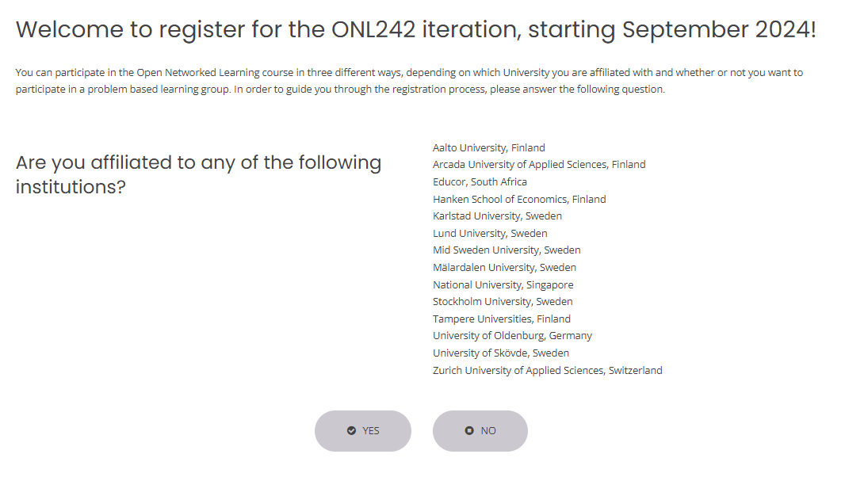The width and height of the screenshot is (868, 477).
Task: Select Educor, South Africa in the list
Action: pos(480,181)
